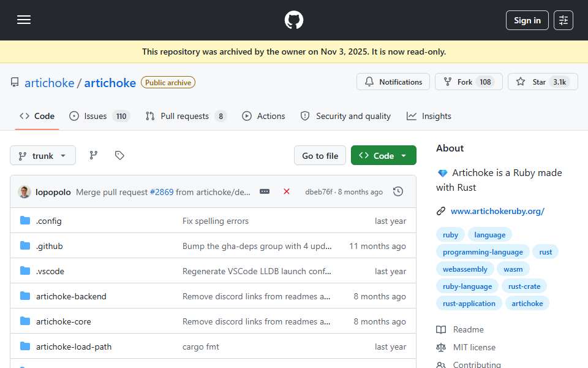Click the .vscode folder icon
This screenshot has width=588, height=368.
[25, 270]
